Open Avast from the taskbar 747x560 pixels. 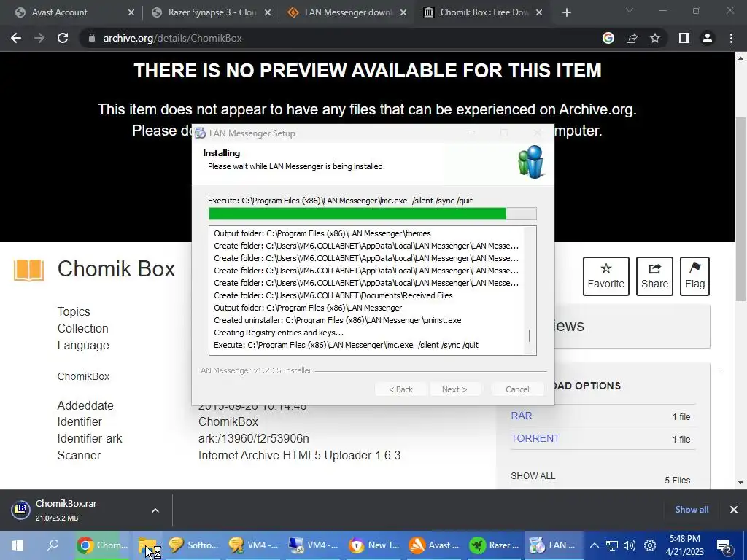click(433, 545)
